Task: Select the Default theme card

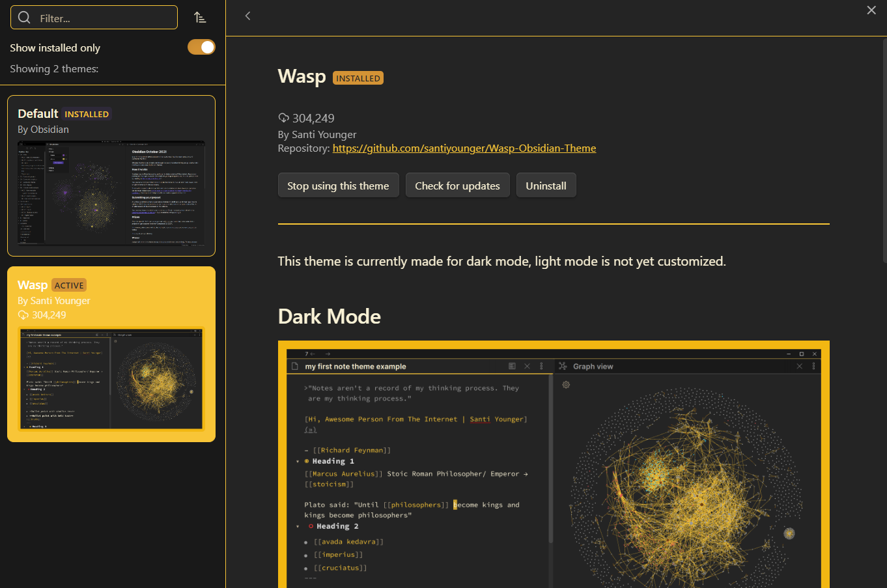Action: coord(111,176)
